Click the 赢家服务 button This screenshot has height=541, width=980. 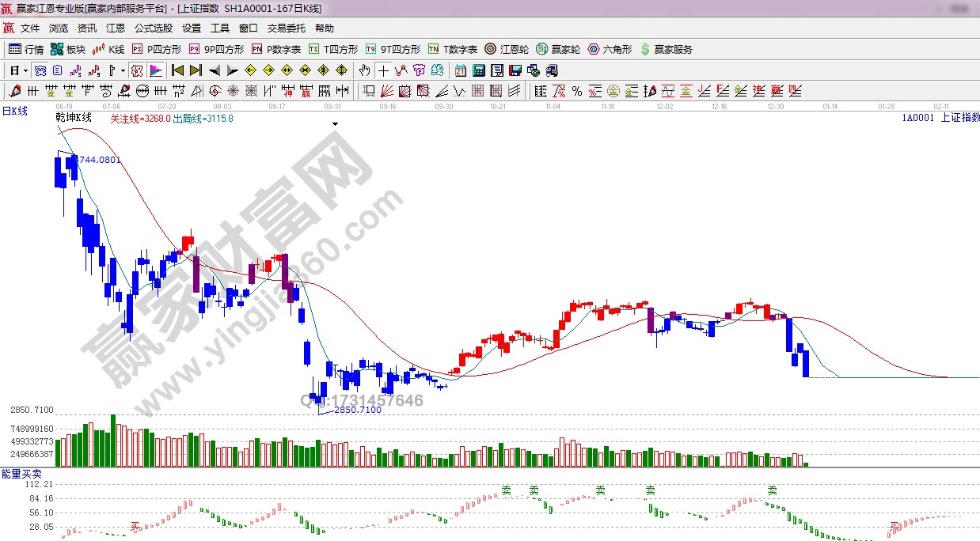(666, 49)
